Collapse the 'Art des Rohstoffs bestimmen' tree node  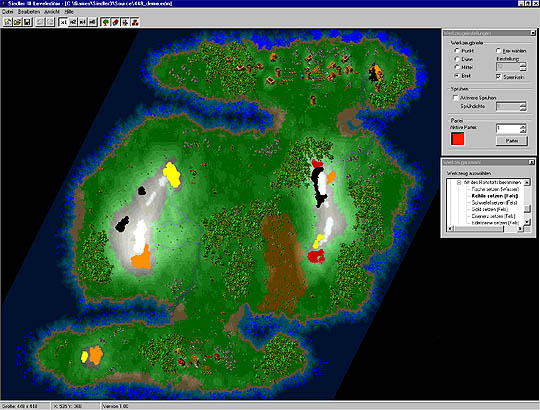459,182
